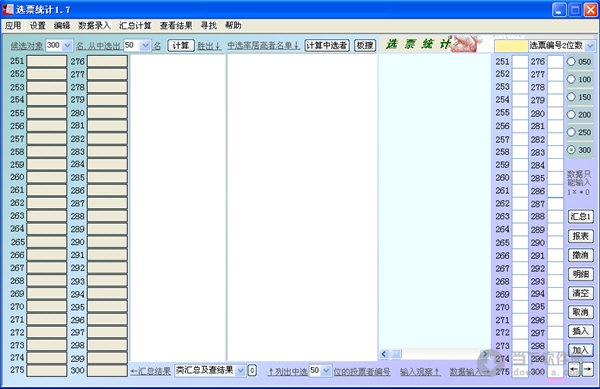Click the 报表 button

[x=580, y=236]
